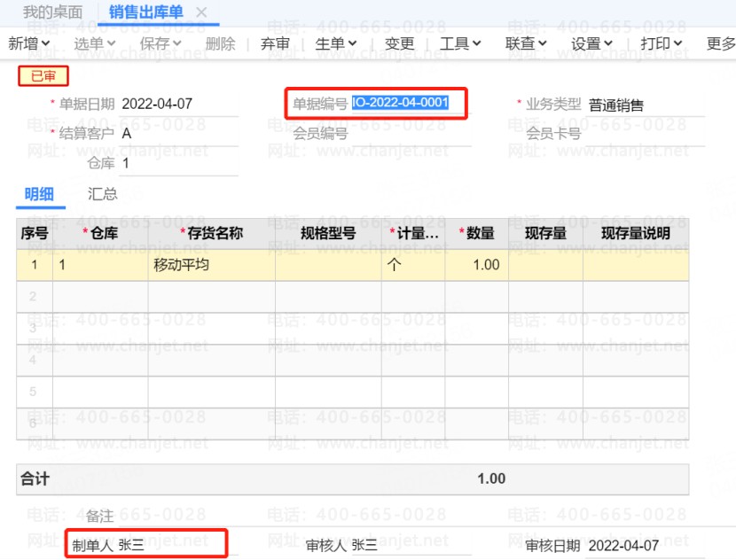The height and width of the screenshot is (560, 736).
Task: Expand the 工具 dropdown
Action: point(460,43)
